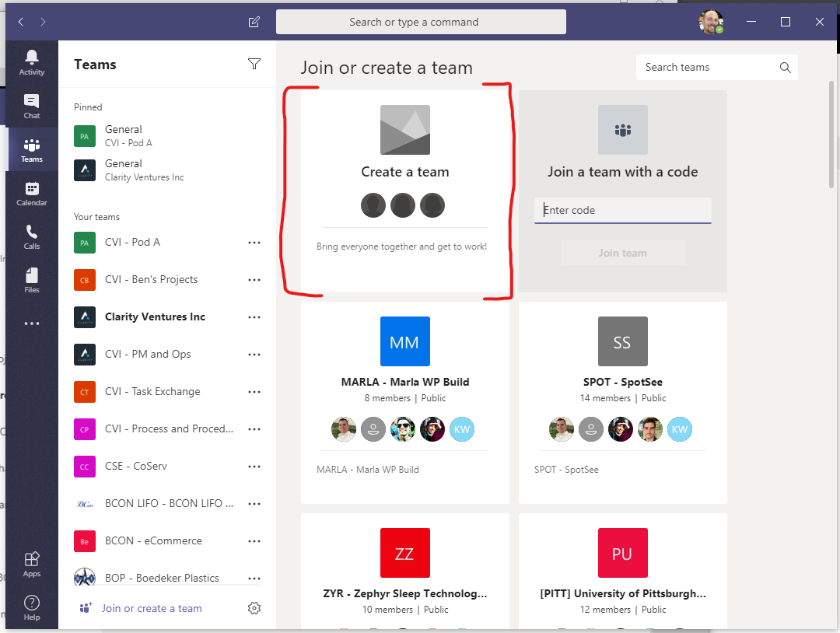
Task: Open the MARLA - Marla WP Build title
Action: tap(405, 382)
